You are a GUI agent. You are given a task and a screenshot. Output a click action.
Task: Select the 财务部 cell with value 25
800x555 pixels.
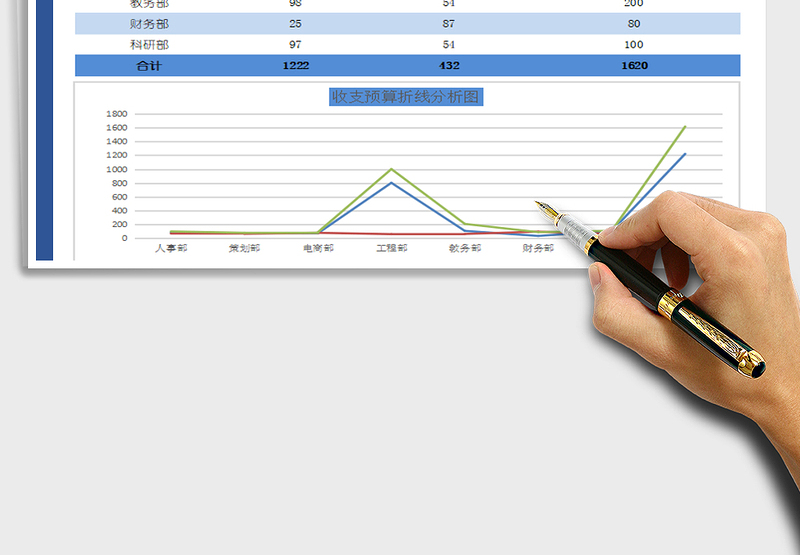click(295, 23)
